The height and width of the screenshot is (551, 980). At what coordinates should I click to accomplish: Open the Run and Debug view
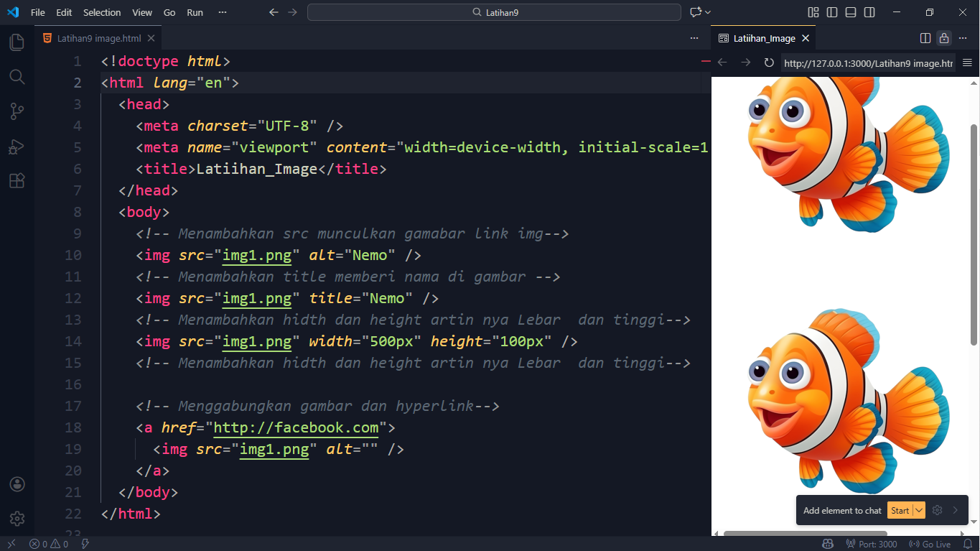click(17, 147)
